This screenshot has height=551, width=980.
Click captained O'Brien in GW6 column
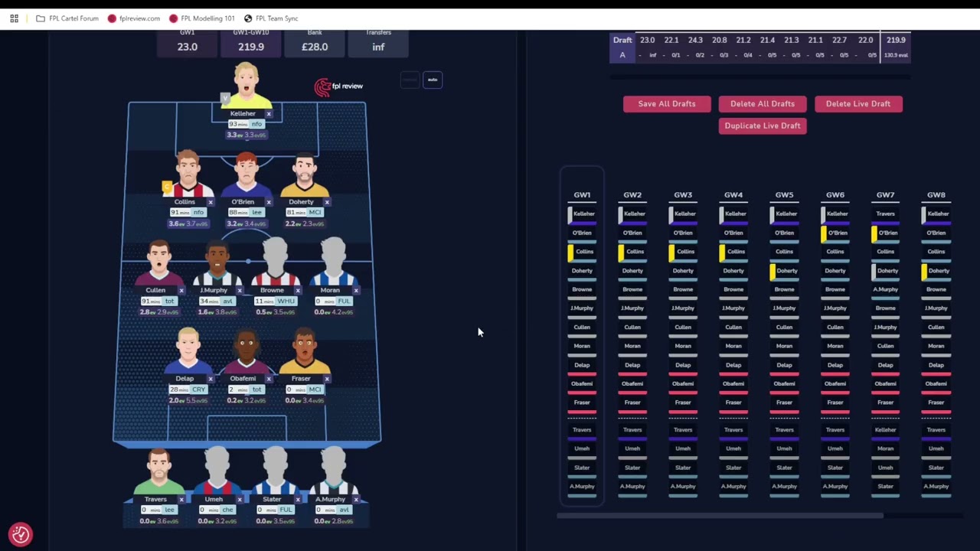coord(835,233)
